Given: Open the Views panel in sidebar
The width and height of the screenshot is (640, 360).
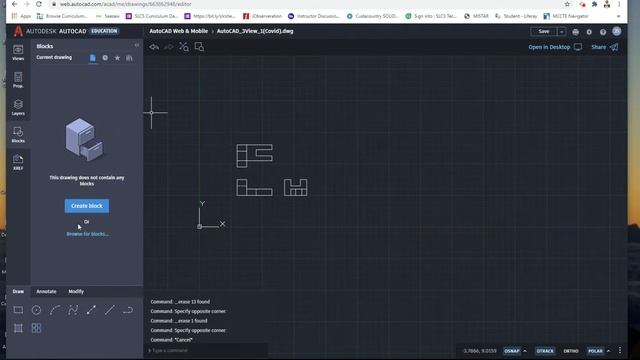Looking at the screenshot, I should 18,53.
